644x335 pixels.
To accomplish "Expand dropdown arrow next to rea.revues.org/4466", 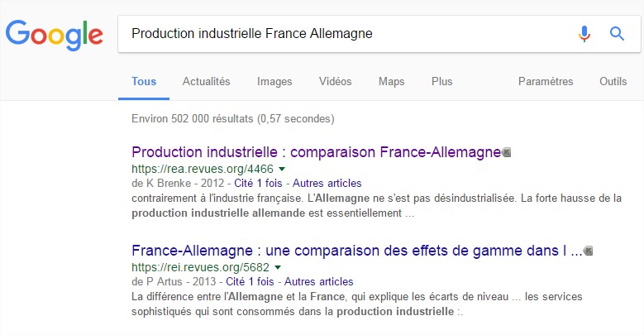I will point(282,169).
